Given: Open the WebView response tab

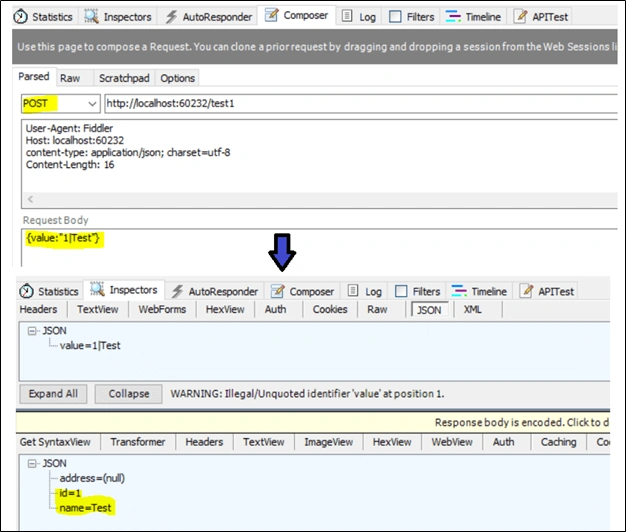Looking at the screenshot, I should coord(452,442).
